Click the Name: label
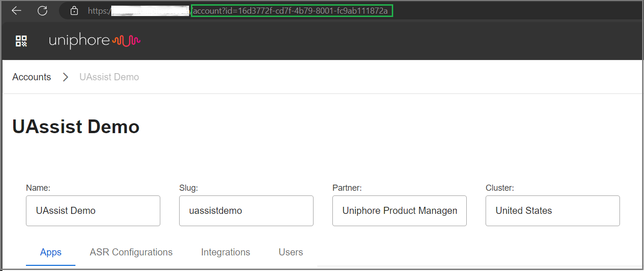The height and width of the screenshot is (271, 644). [38, 188]
